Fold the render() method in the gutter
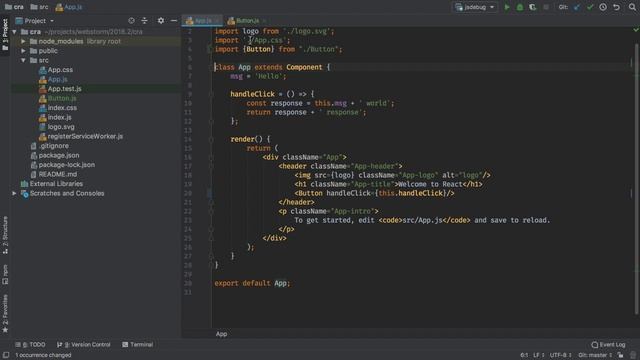Viewport: 640px width, 360px height. click(x=211, y=139)
